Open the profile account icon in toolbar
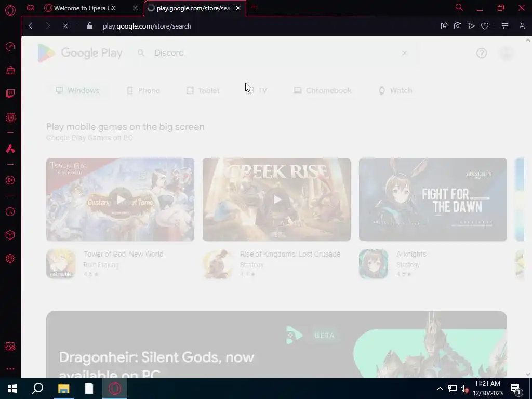Image resolution: width=532 pixels, height=399 pixels. [522, 26]
